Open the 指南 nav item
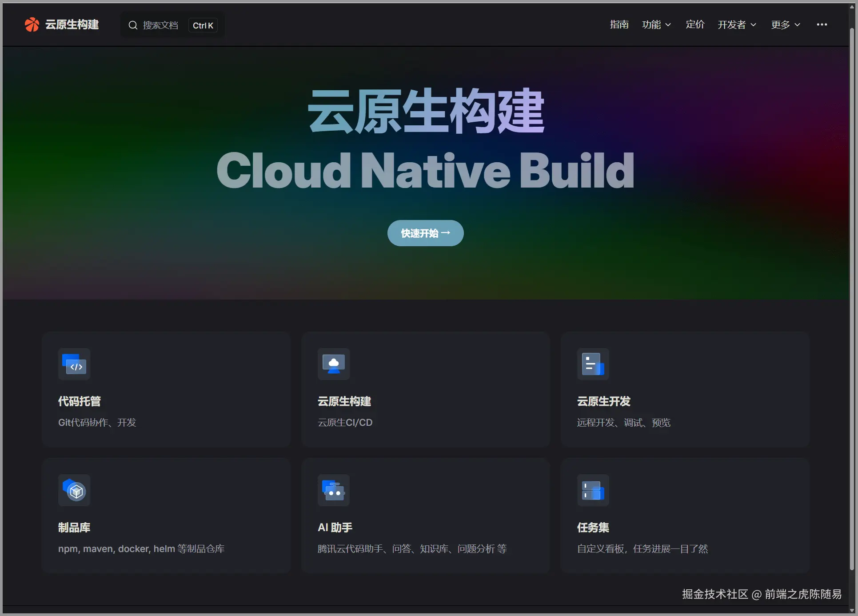This screenshot has width=858, height=616. [x=619, y=25]
